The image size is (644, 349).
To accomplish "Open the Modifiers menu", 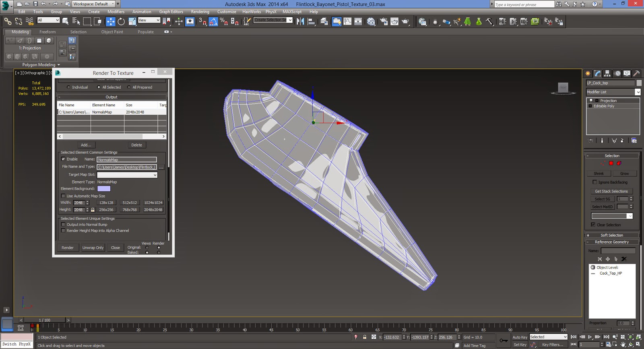I will (116, 12).
